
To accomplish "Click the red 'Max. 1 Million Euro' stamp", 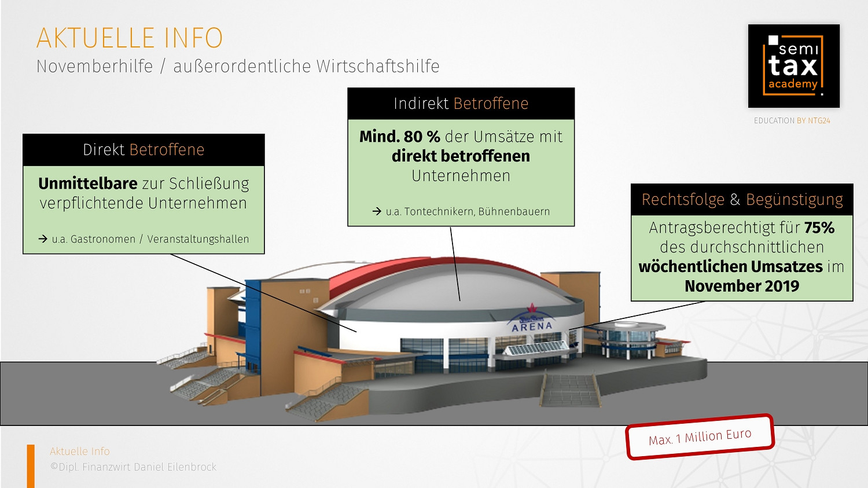I will [700, 438].
